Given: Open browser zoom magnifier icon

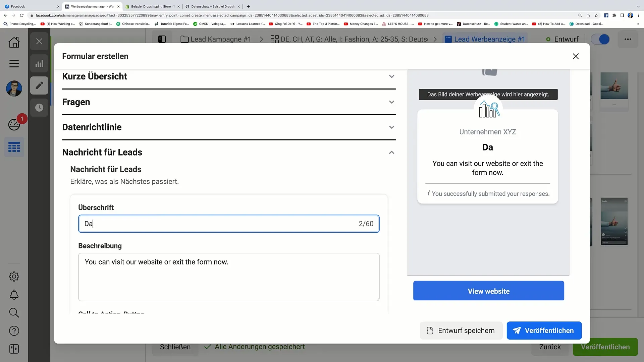Looking at the screenshot, I should (x=580, y=15).
